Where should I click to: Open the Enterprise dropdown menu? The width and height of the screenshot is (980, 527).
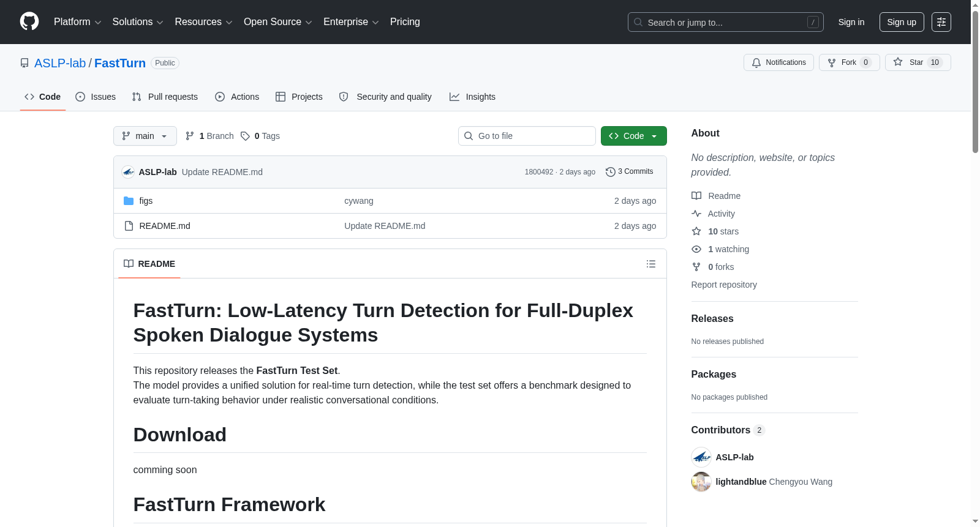pos(351,22)
